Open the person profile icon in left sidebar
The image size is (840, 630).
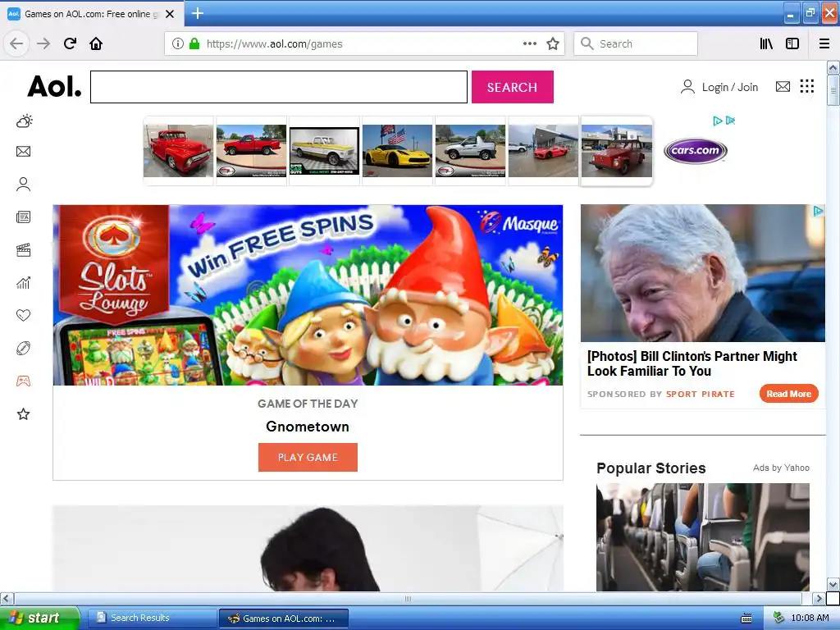[24, 185]
